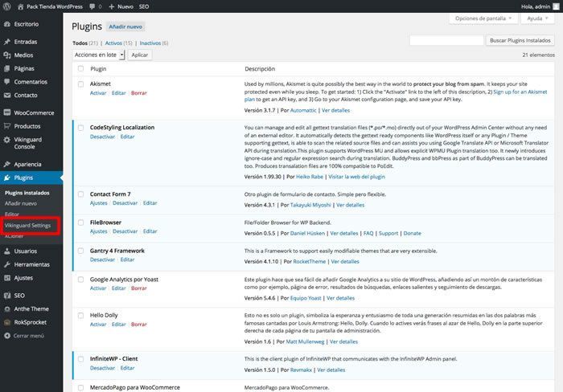The width and height of the screenshot is (563, 392).
Task: Click the Medios media icon
Action: click(6, 55)
